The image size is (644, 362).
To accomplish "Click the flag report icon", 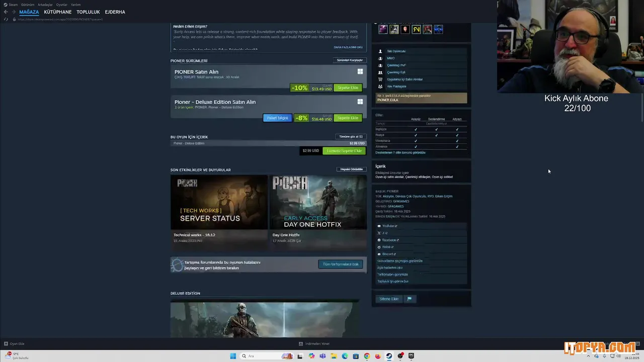I will point(410,299).
